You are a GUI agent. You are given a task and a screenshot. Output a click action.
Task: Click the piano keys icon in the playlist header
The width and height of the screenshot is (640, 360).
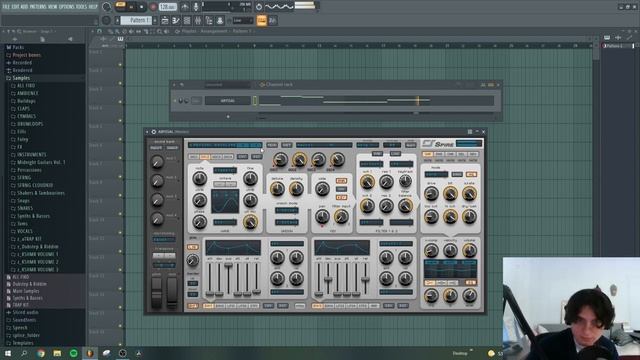click(x=120, y=39)
